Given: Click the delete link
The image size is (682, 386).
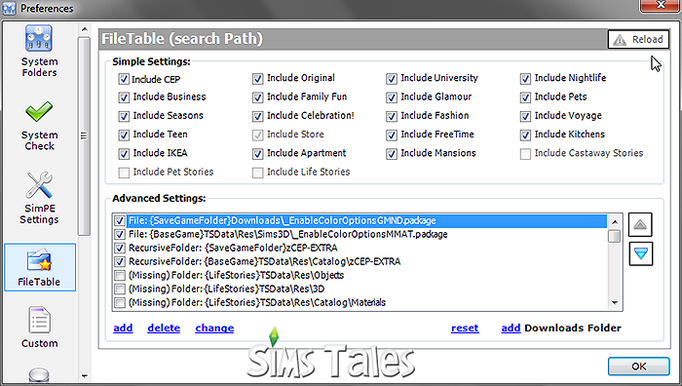Looking at the screenshot, I should pos(164,328).
